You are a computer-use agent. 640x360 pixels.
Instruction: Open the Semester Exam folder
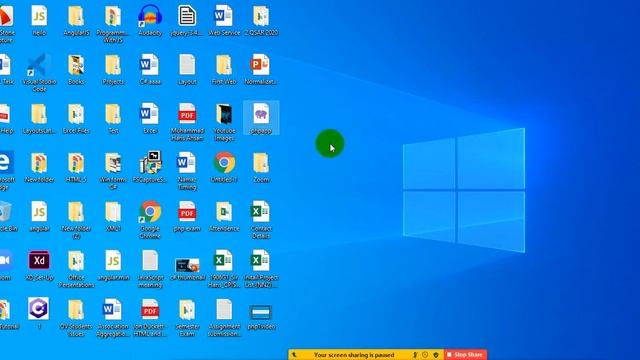click(x=187, y=318)
